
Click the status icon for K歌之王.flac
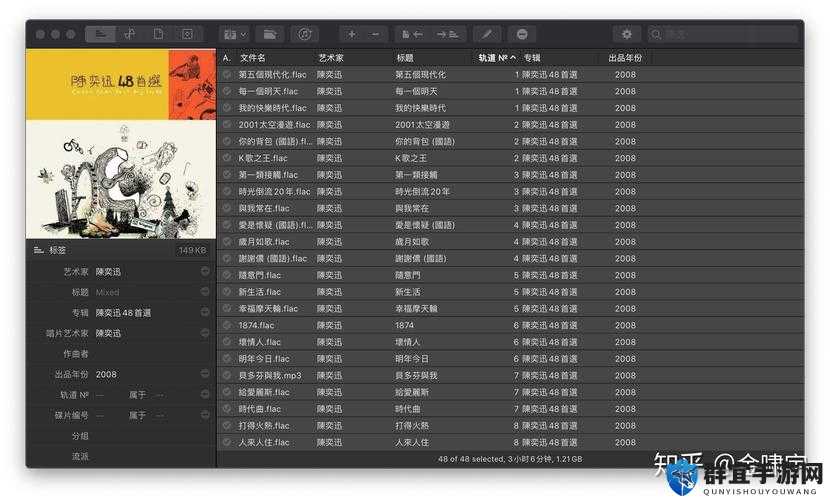(227, 158)
